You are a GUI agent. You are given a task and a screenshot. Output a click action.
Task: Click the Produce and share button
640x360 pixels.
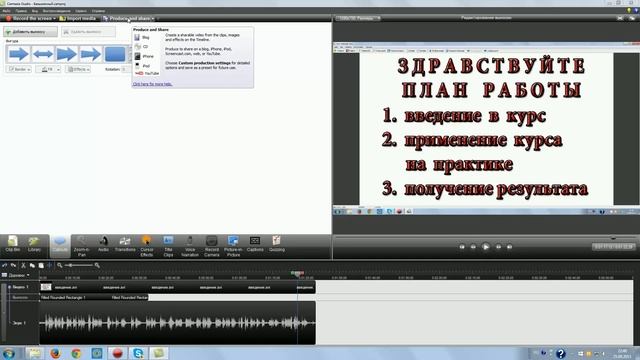(126, 18)
